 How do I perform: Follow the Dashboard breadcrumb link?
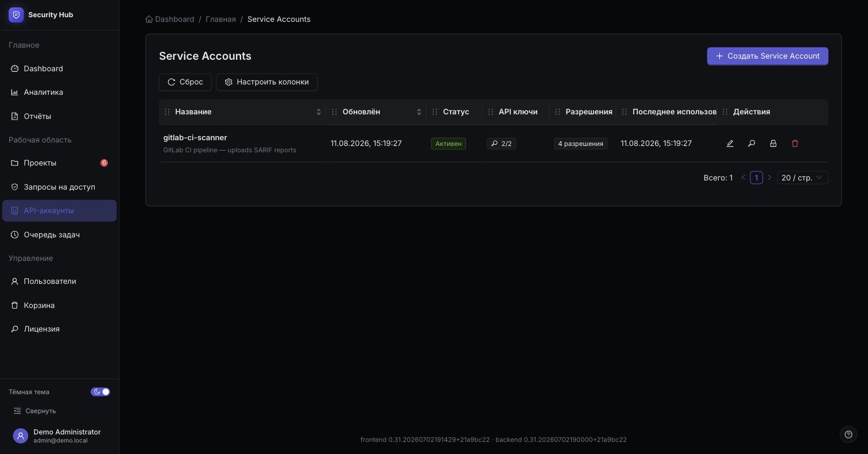(x=175, y=20)
